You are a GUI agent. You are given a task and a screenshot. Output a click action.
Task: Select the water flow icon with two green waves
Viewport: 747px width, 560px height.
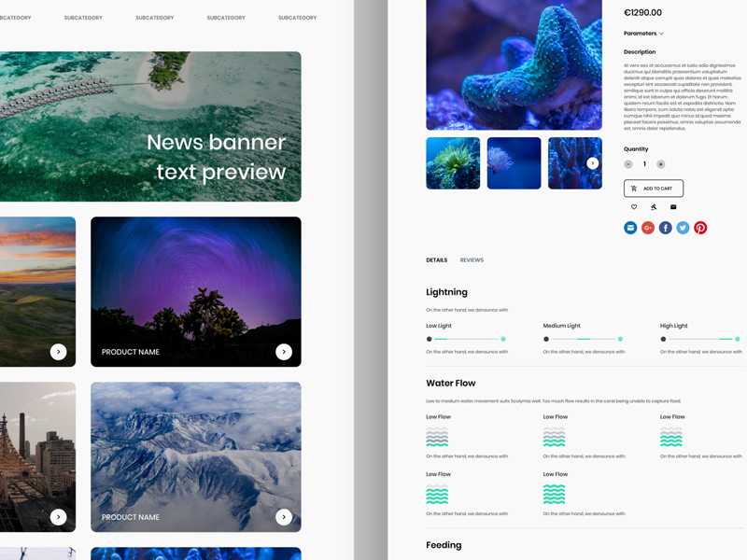tap(554, 437)
